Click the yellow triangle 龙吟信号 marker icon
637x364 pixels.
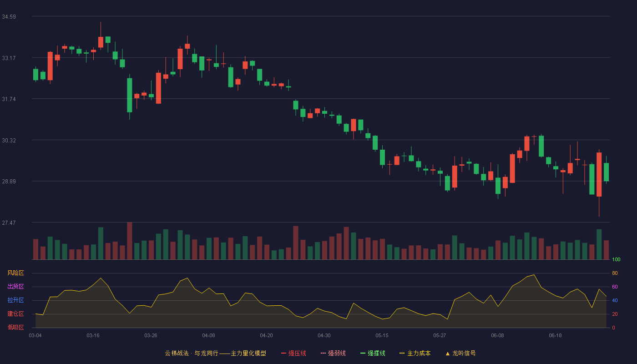[x=447, y=354]
